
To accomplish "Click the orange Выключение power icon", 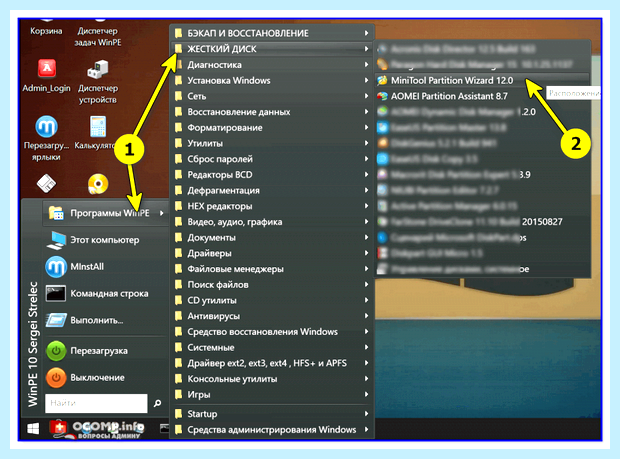I will [56, 378].
